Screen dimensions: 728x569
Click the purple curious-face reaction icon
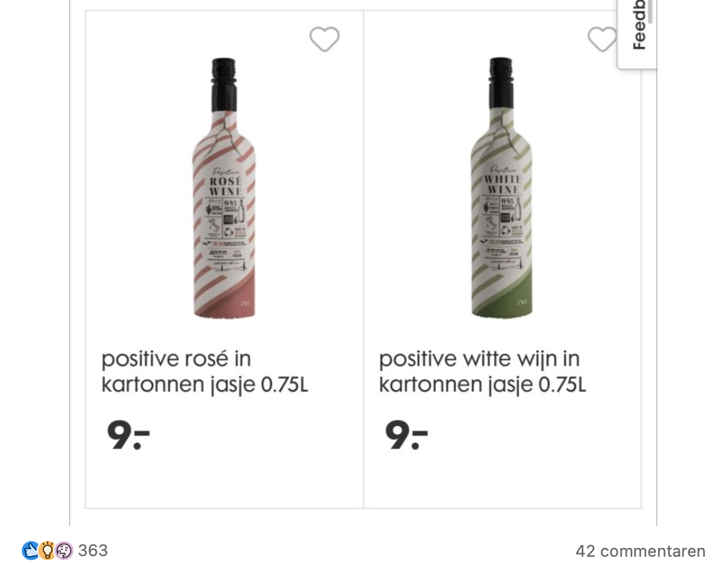(x=64, y=551)
